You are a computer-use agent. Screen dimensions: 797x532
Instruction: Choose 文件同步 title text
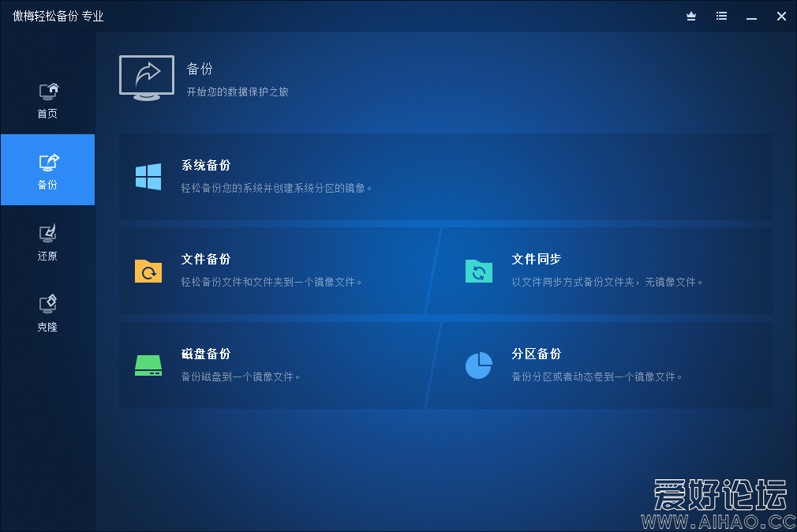(x=537, y=260)
